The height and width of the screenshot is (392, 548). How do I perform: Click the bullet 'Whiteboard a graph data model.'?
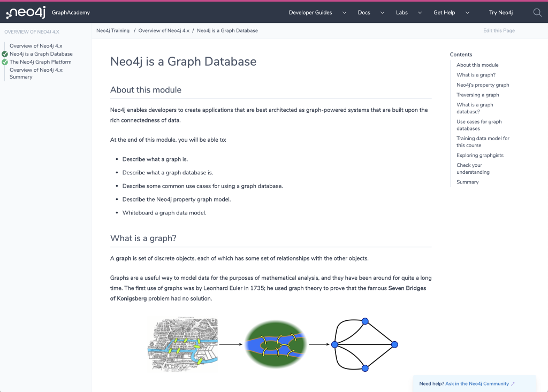(164, 213)
